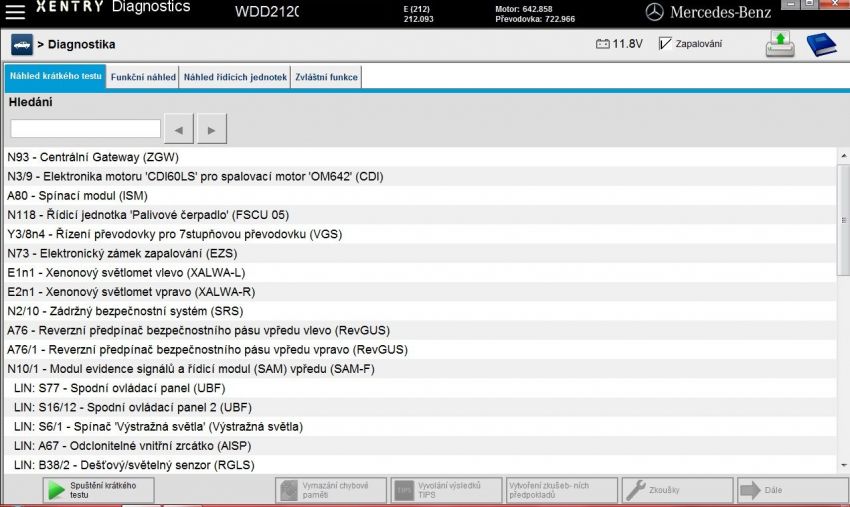
Task: Click the blue car icon beside Diagnostika
Action: 22,45
